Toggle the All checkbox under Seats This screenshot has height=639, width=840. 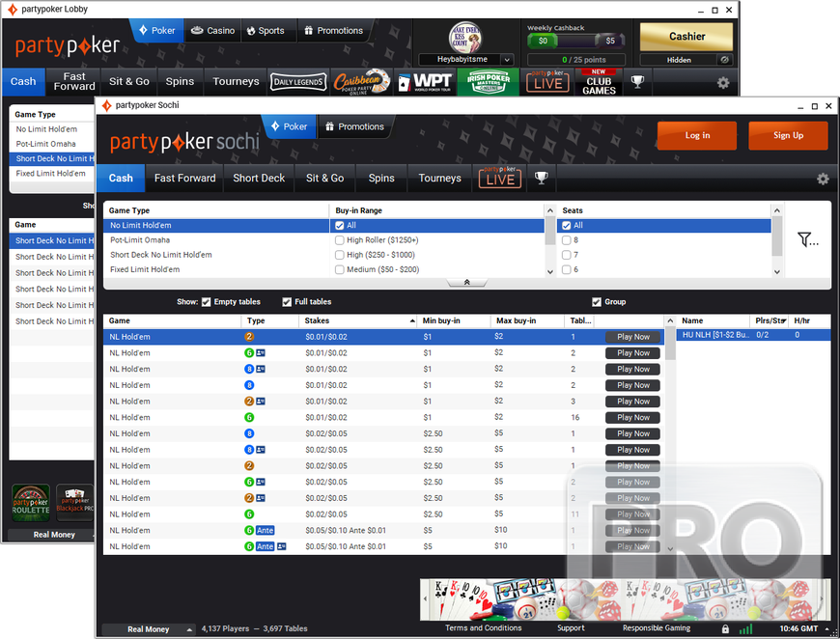click(x=566, y=226)
